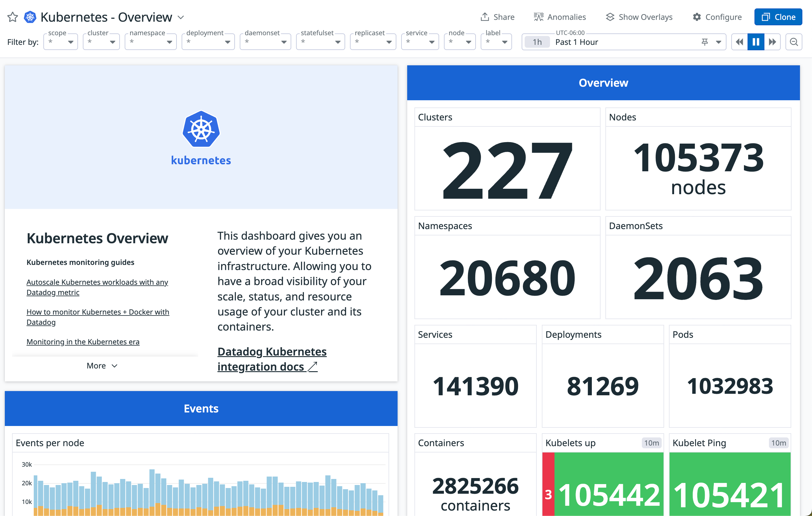Click the DaemonSets widget title

coord(636,226)
